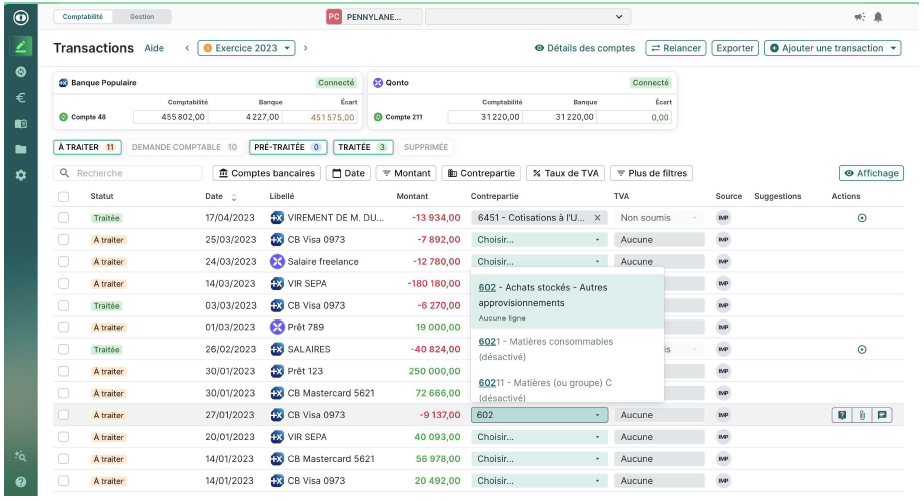Viewport: 924px width, 501px height.
Task: Tick checkbox for Prêt 123 row
Action: click(x=64, y=371)
